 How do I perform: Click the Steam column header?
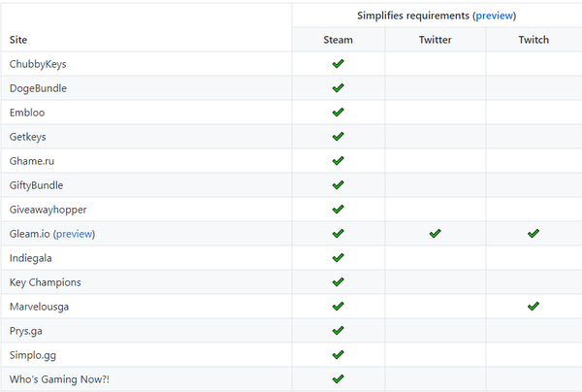click(x=338, y=40)
